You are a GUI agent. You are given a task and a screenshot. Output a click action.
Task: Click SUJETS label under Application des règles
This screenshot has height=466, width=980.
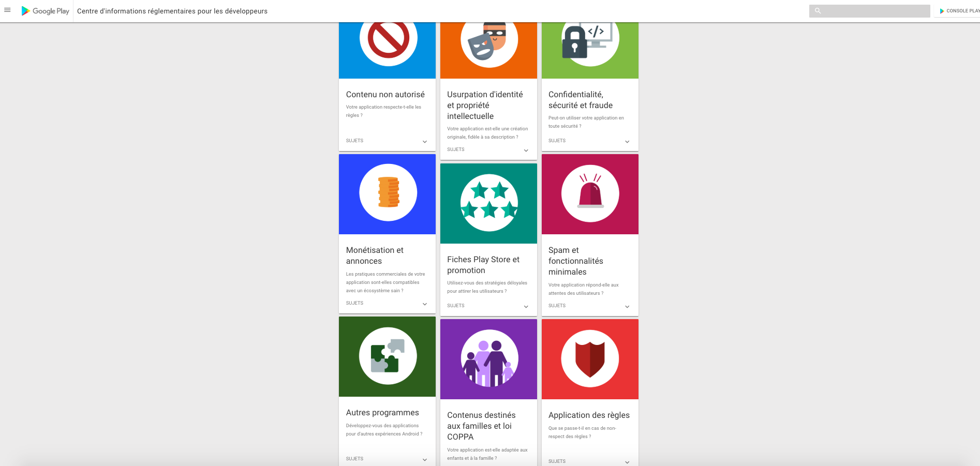click(x=557, y=461)
